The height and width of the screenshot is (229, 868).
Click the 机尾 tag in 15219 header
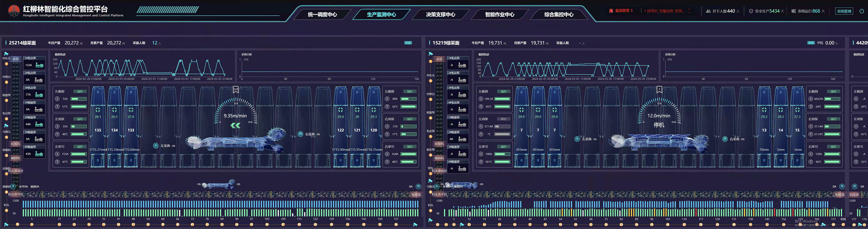811,43
